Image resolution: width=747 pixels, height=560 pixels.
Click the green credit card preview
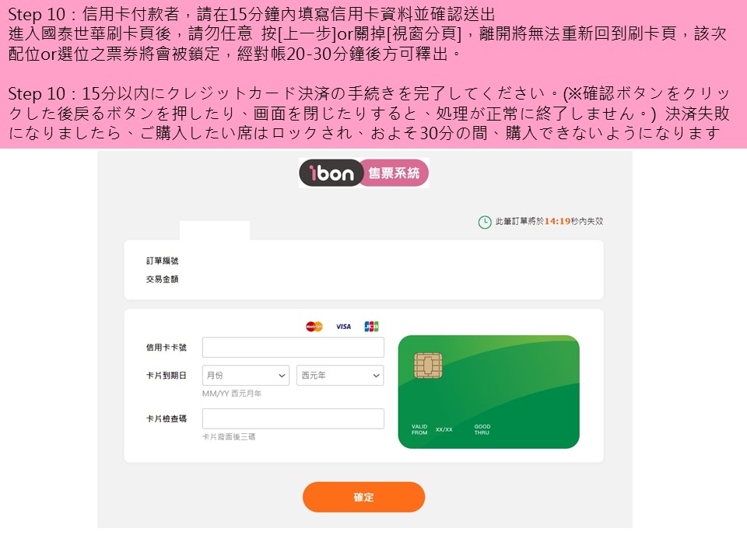pyautogui.click(x=489, y=392)
